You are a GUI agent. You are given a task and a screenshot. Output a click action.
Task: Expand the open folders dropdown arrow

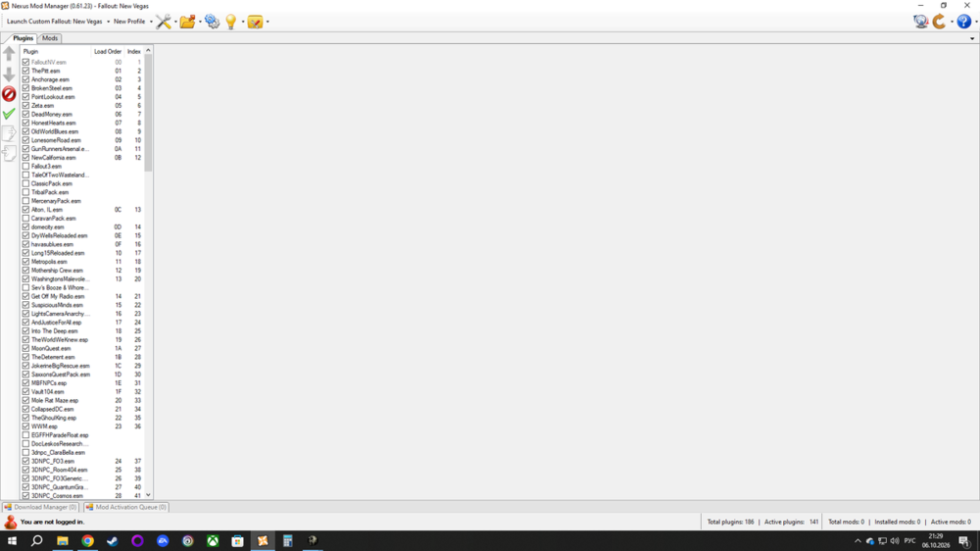tap(200, 22)
